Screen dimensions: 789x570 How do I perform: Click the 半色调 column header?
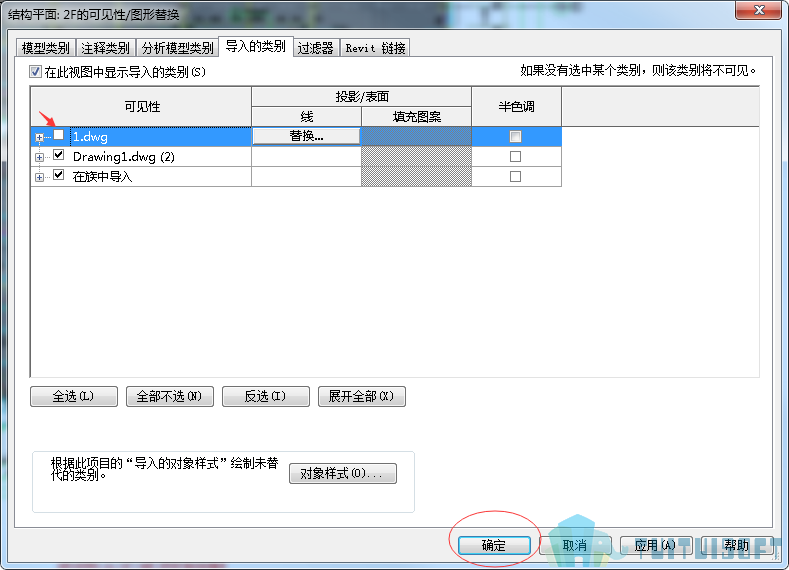[516, 107]
